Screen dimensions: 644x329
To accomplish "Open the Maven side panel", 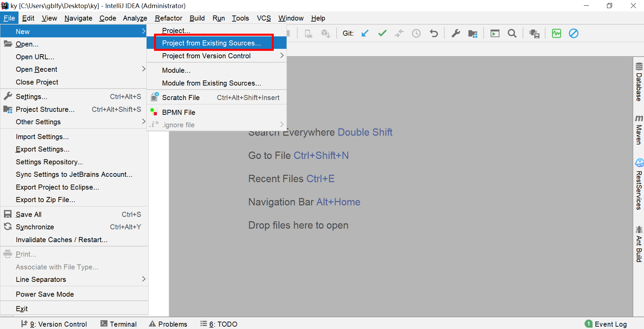I will pyautogui.click(x=639, y=130).
